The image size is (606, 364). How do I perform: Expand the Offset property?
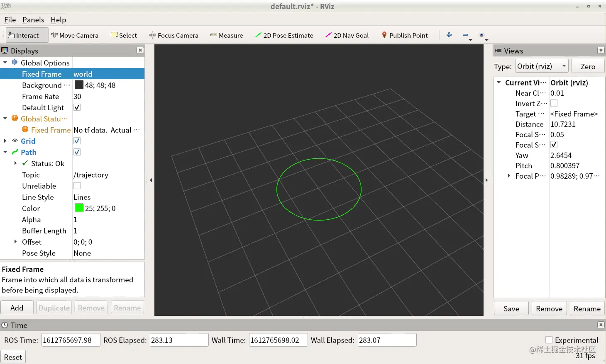pyautogui.click(x=15, y=242)
